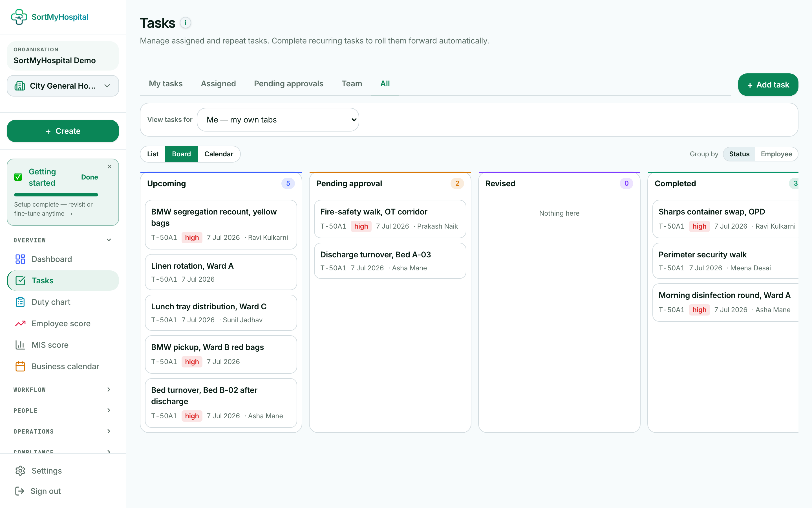Click the Create button
The height and width of the screenshot is (508, 812).
click(63, 131)
